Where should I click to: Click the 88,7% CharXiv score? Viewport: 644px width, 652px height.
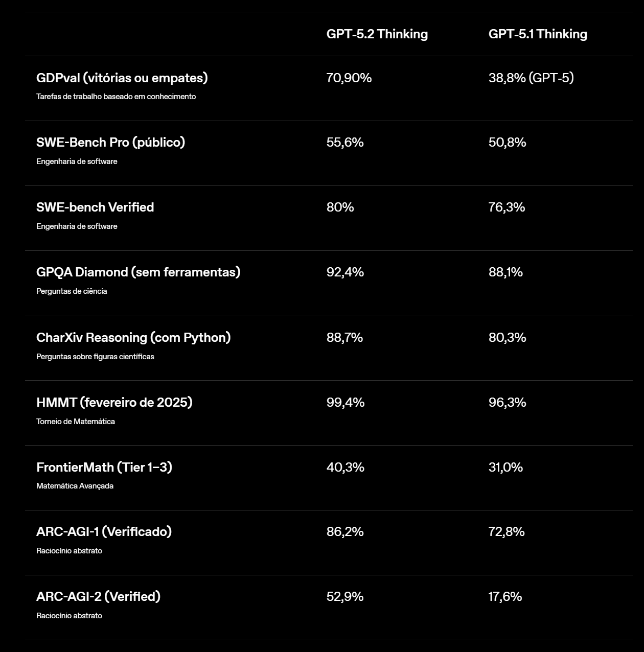344,337
